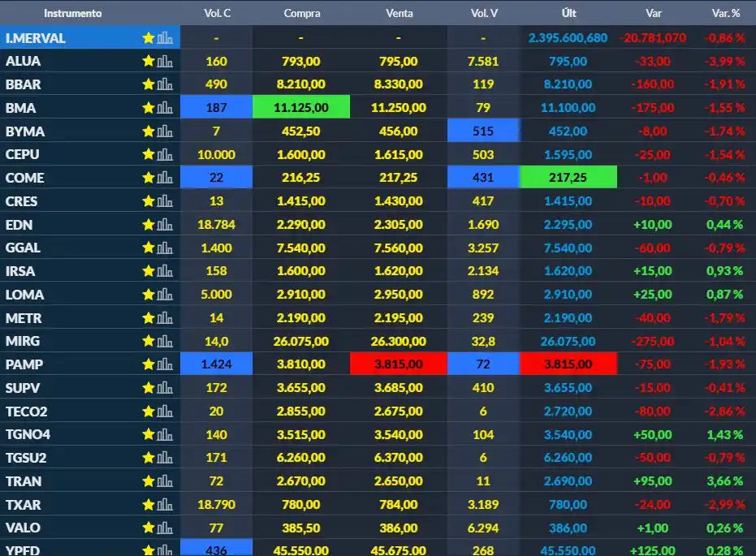Open chart icon for IRSA
756x556 pixels.
165,271
